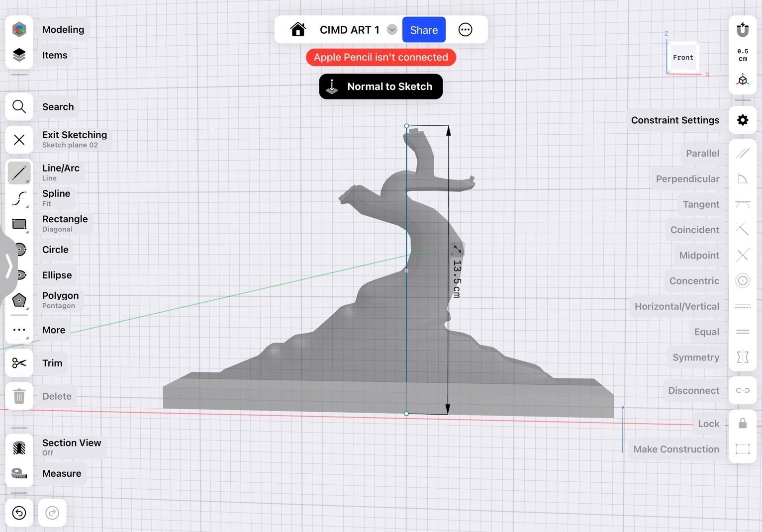Viewport: 762px width, 532px height.
Task: Open the Measure tool
Action: coord(19,473)
